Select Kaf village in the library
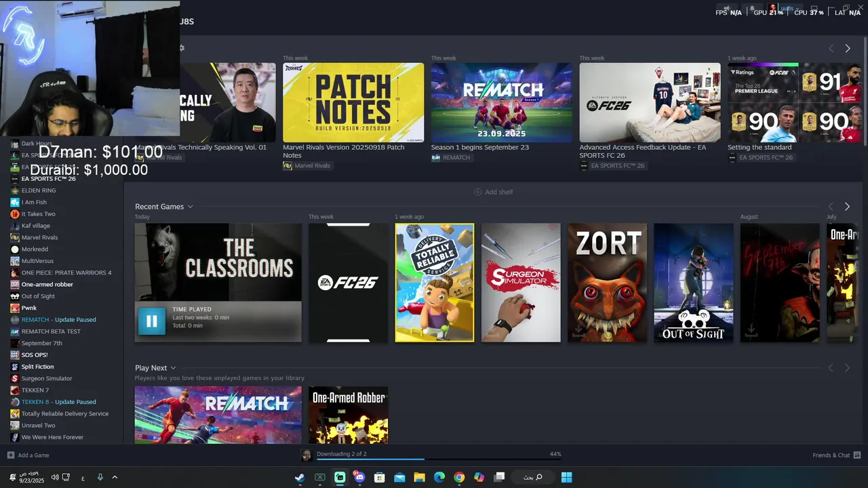The height and width of the screenshot is (488, 868). pos(35,226)
